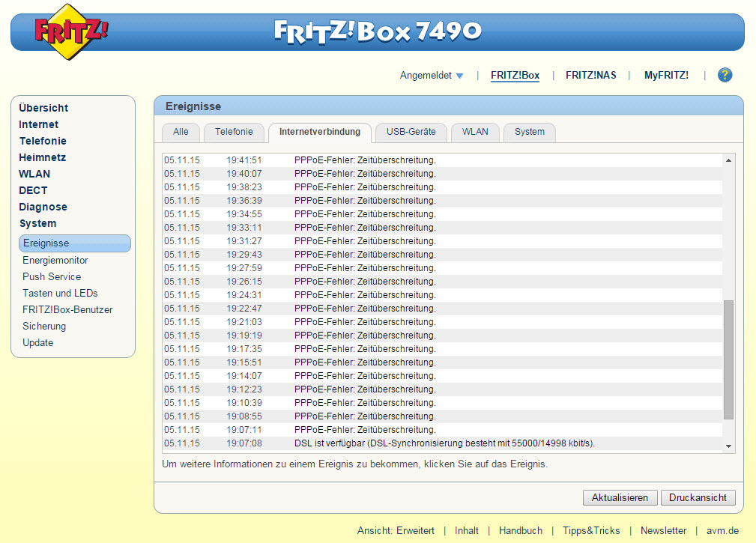
Task: Click the scrollbar up arrow
Action: click(728, 160)
